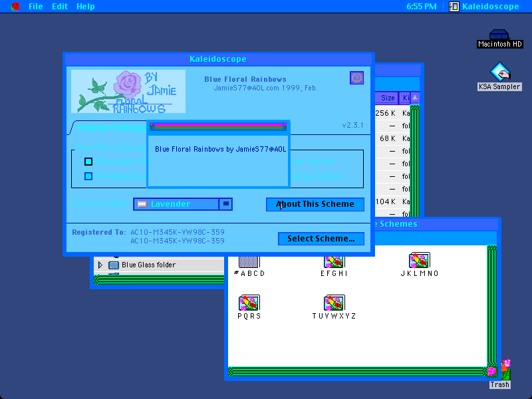This screenshot has width=532, height=399.
Task: Click the About This Scheme button
Action: pyautogui.click(x=315, y=204)
